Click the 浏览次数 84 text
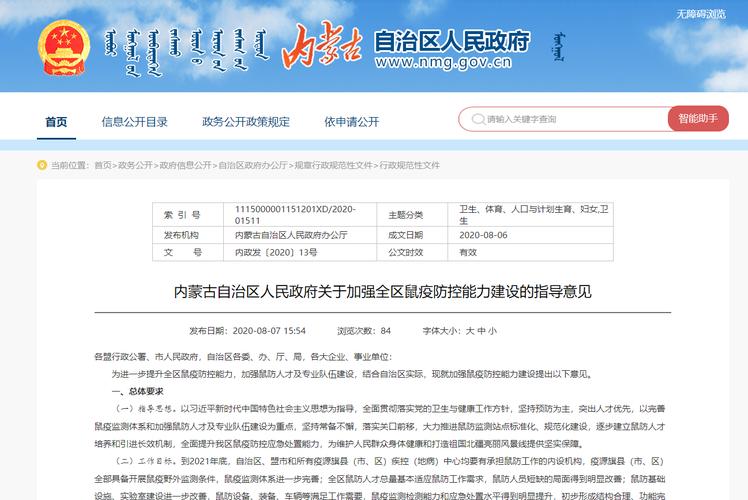Viewport: 748px width, 500px height. click(364, 331)
